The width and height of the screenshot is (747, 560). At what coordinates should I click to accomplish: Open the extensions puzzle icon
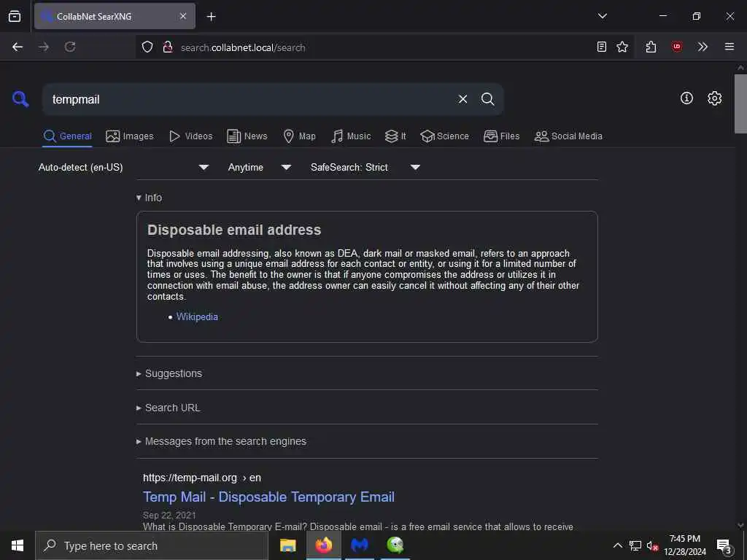click(x=651, y=47)
